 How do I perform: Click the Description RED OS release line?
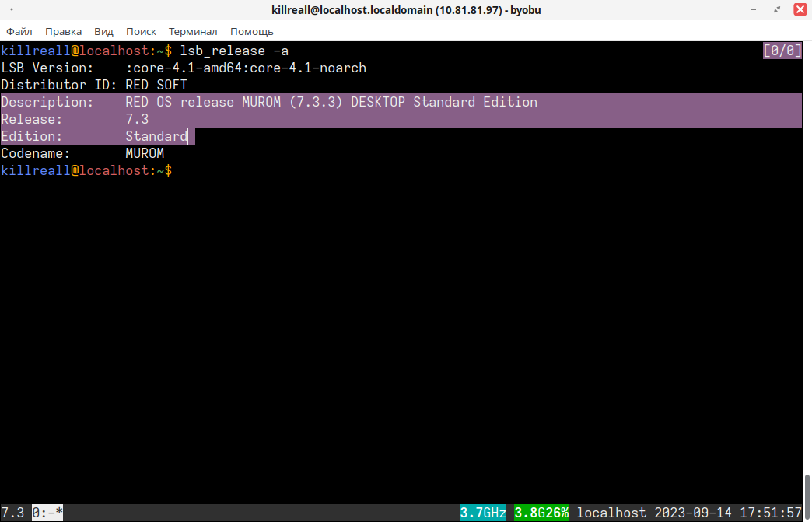click(x=269, y=102)
